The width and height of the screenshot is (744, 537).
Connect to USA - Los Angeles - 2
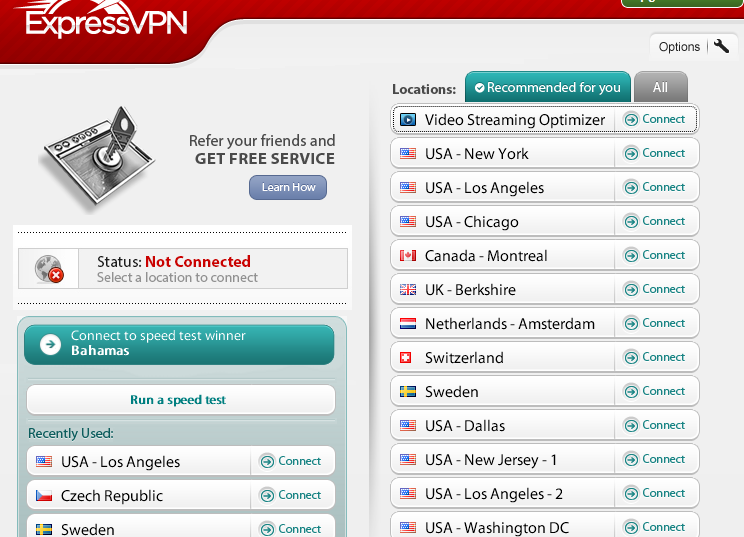(655, 493)
